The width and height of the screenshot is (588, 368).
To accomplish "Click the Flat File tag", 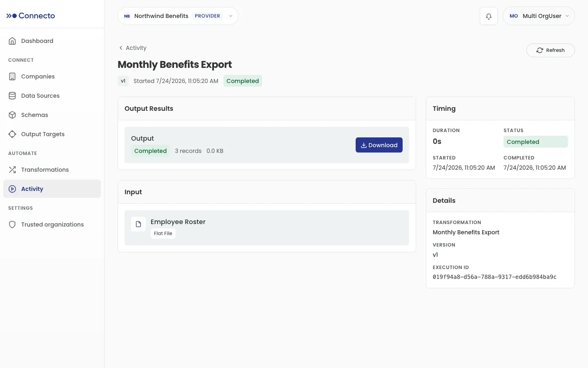I will (x=163, y=233).
